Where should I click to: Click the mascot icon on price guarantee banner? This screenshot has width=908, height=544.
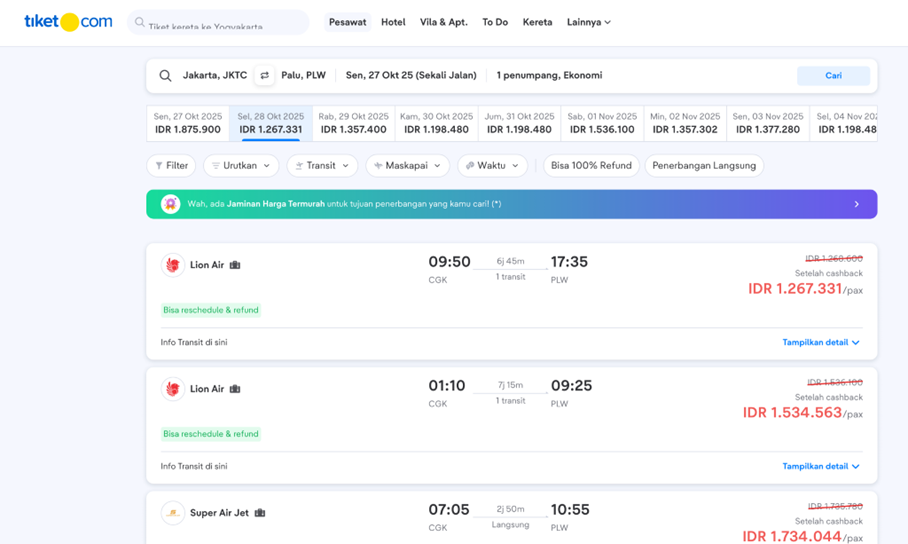[x=171, y=204]
